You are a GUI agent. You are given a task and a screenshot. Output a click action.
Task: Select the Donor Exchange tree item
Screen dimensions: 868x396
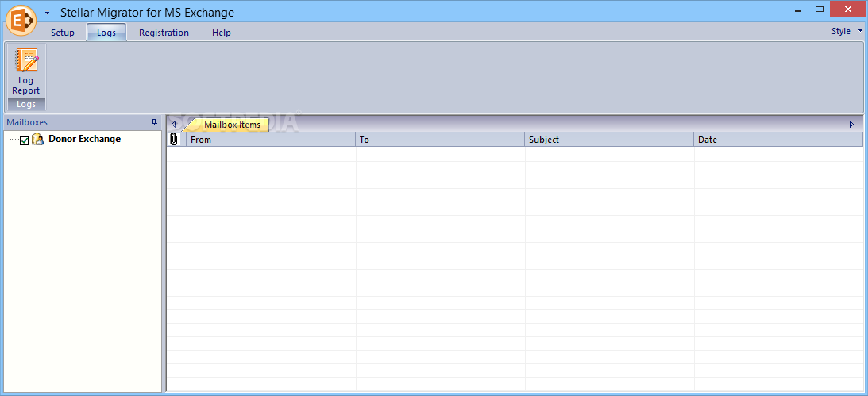85,139
